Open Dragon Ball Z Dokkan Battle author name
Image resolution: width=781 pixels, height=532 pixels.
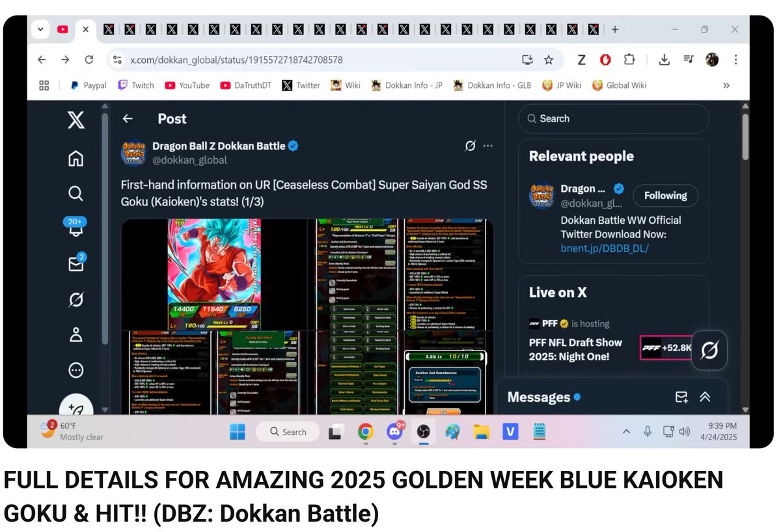coord(219,146)
